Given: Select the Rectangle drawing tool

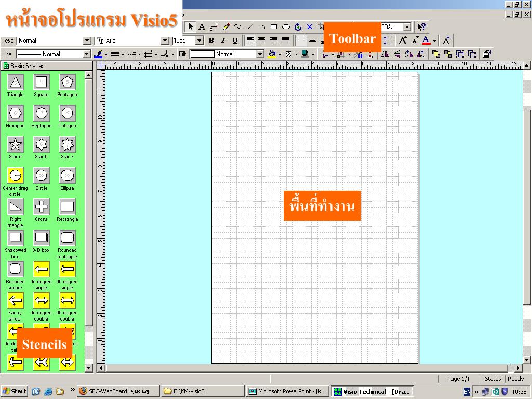Looking at the screenshot, I should (x=274, y=27).
